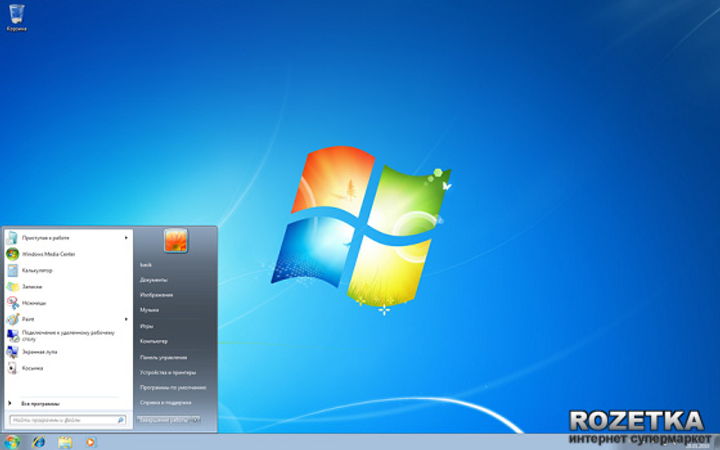Click the Start orb button on taskbar

[11, 442]
